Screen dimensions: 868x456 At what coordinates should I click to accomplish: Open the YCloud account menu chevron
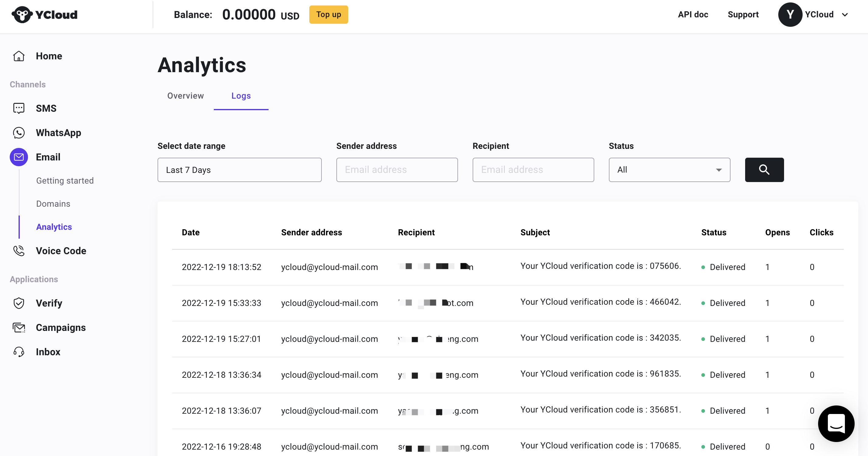pos(845,15)
